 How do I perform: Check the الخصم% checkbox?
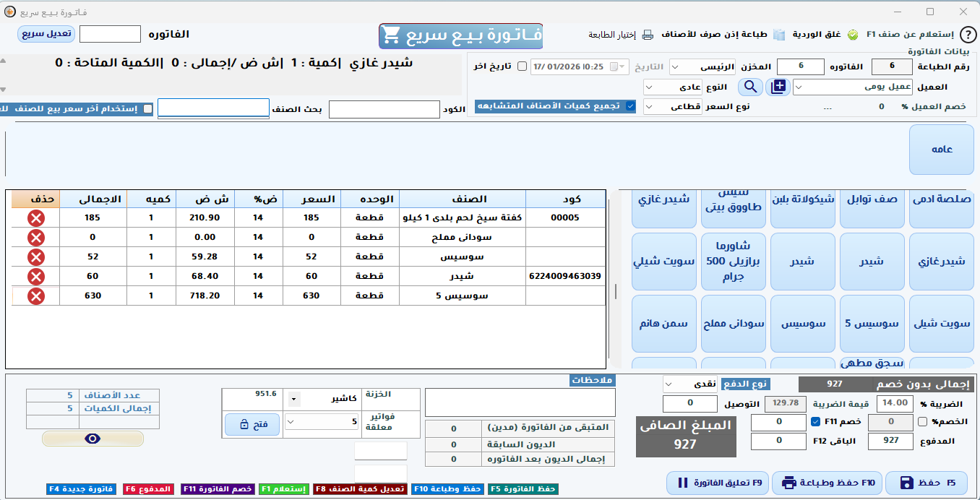[922, 422]
